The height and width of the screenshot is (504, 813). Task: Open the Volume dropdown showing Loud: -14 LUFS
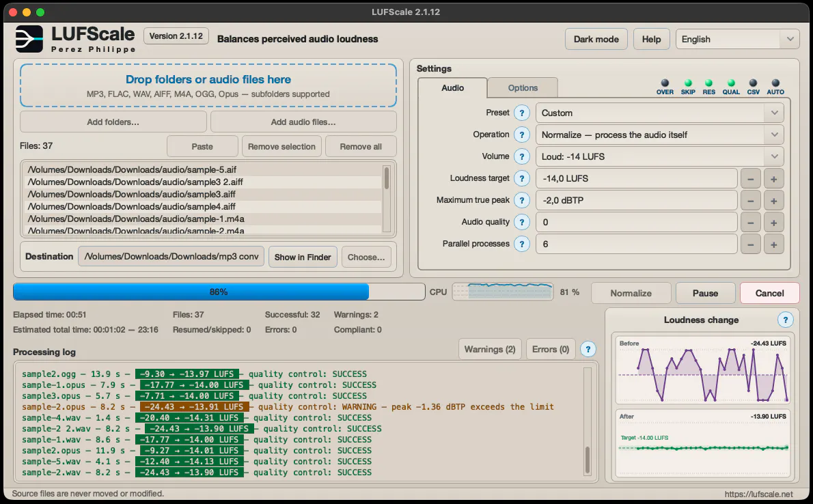[x=659, y=156]
